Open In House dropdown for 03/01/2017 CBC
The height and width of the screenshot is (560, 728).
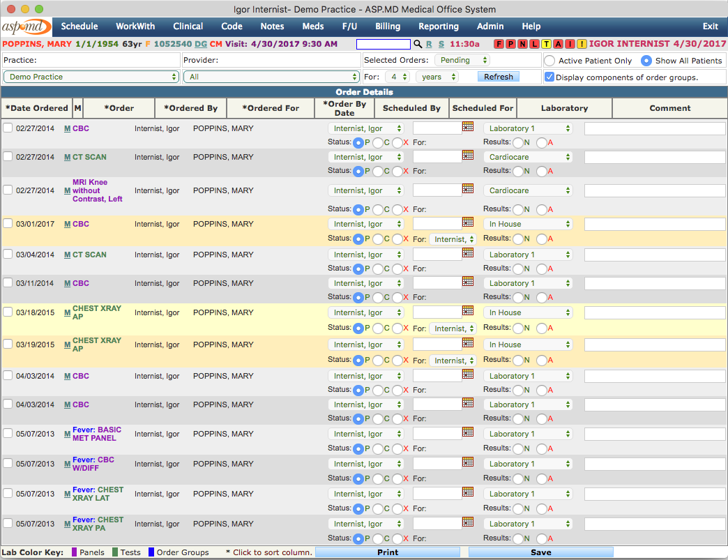528,225
